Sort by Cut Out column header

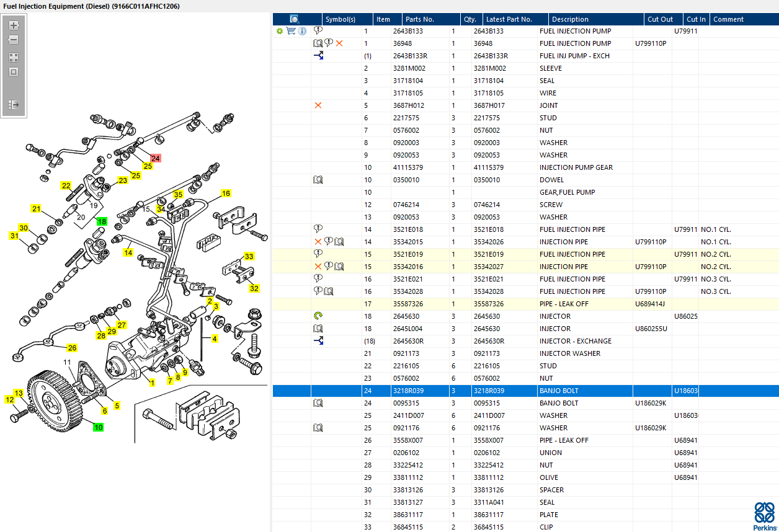pos(663,19)
